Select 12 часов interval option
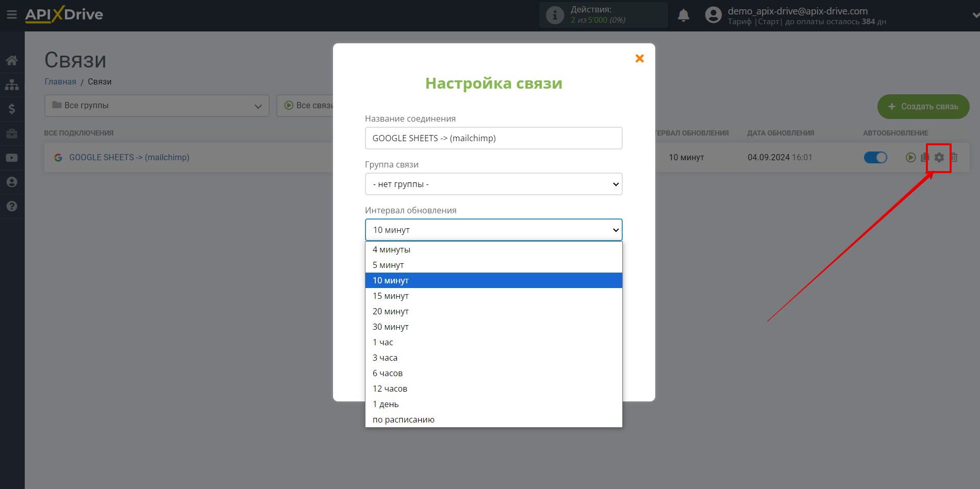980x489 pixels. 494,389
